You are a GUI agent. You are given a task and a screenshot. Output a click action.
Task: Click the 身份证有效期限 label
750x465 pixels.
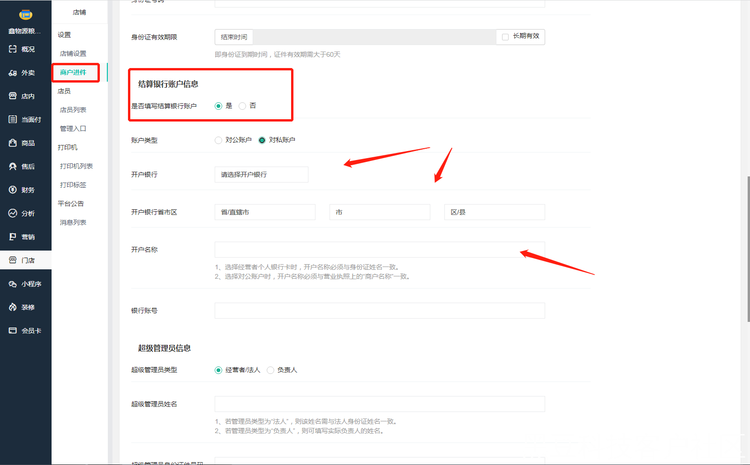coord(154,37)
